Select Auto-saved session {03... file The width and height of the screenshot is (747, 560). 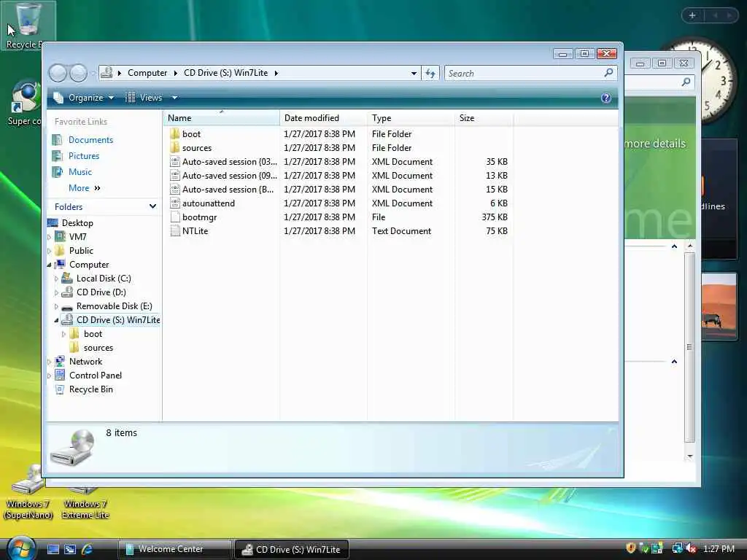coord(229,161)
